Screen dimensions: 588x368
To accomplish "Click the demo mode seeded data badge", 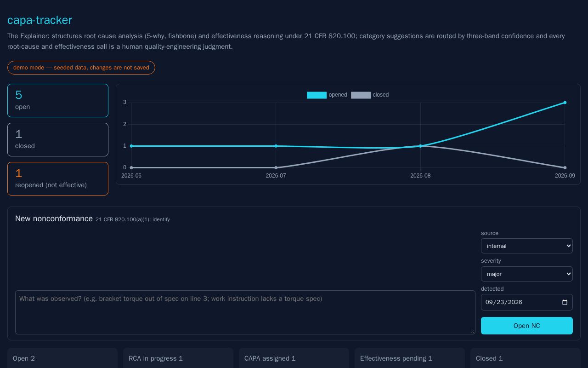I will pos(81,68).
